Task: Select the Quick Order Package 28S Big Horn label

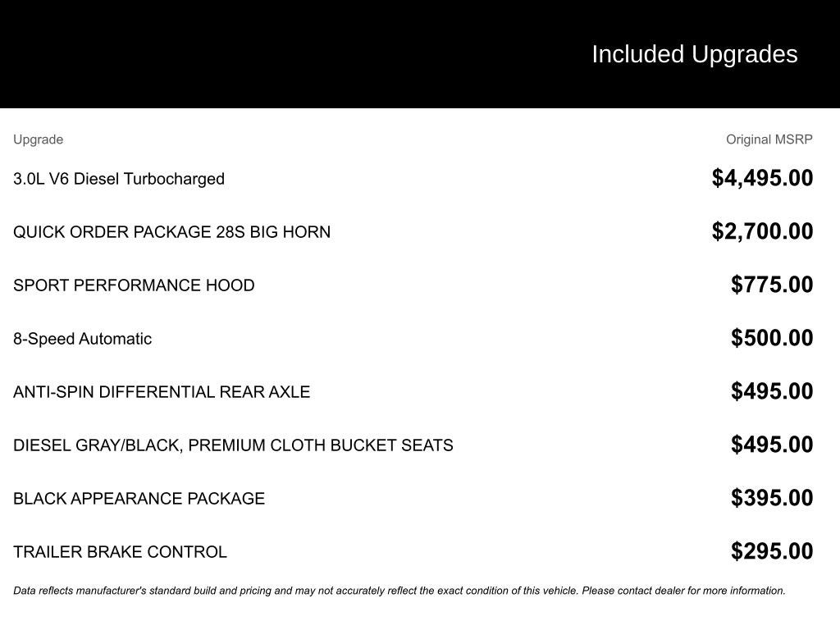Action: pyautogui.click(x=171, y=232)
